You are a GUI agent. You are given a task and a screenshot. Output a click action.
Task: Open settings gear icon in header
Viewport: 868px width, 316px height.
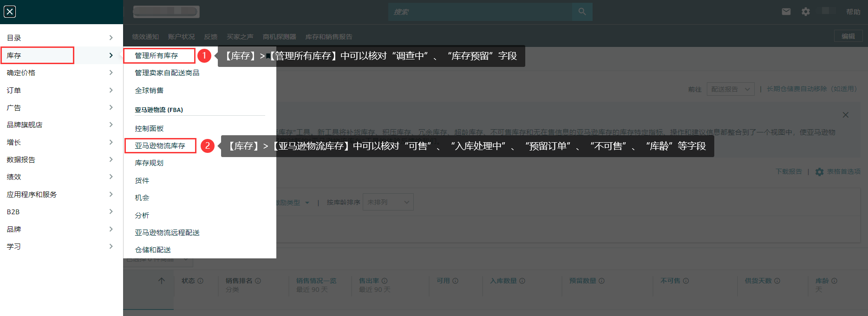tap(806, 12)
